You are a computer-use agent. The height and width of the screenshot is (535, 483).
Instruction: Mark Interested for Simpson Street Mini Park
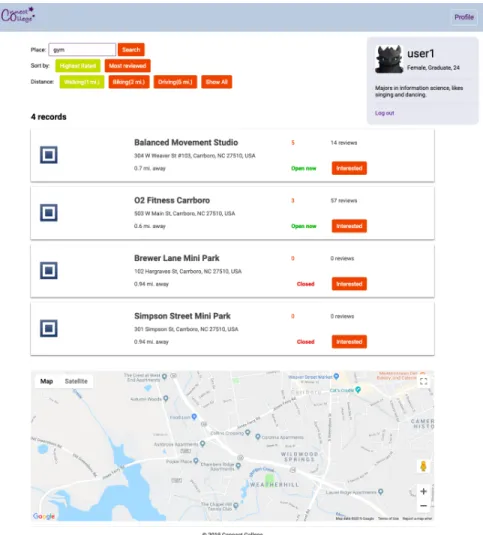[x=349, y=342]
